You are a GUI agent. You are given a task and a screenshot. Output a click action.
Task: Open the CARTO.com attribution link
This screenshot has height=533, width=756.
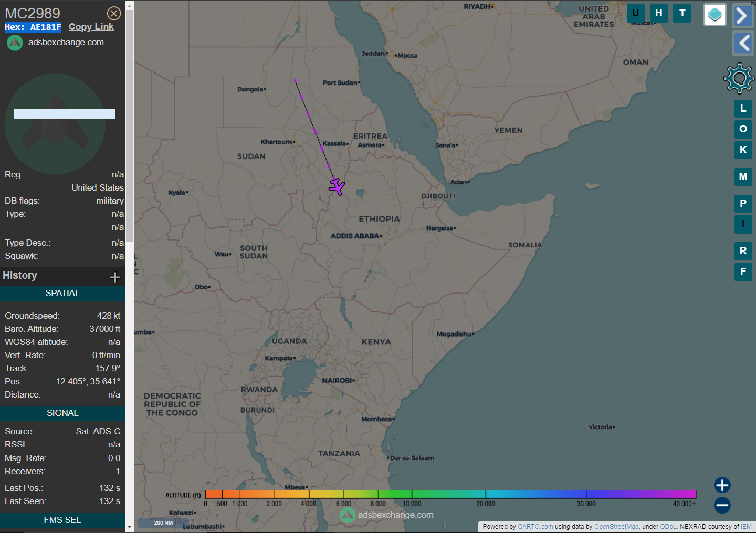[535, 527]
